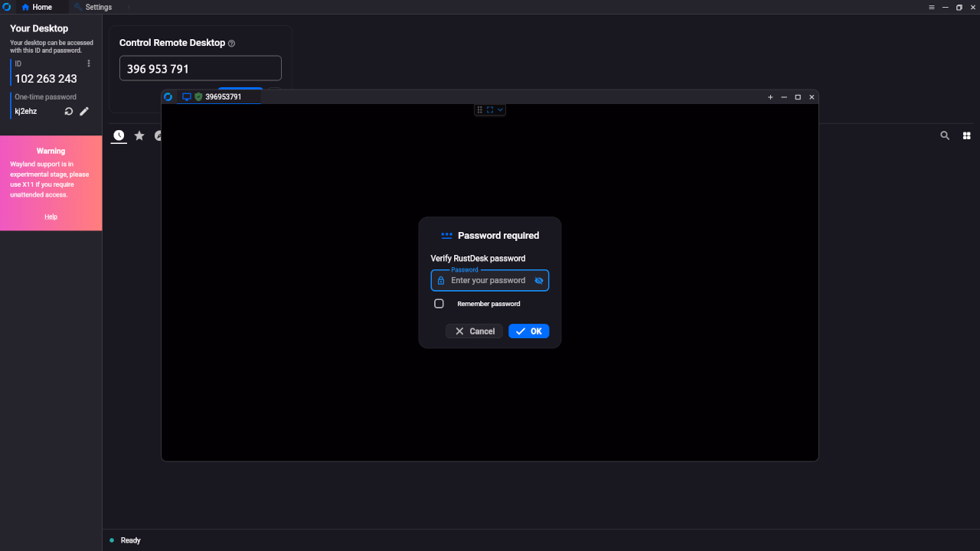Open the Home tab
980x551 pixels.
point(38,7)
